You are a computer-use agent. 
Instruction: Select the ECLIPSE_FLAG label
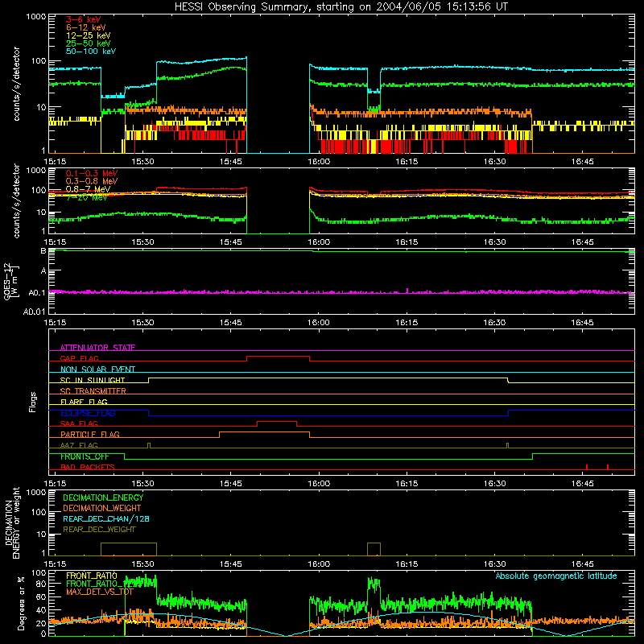tap(88, 413)
